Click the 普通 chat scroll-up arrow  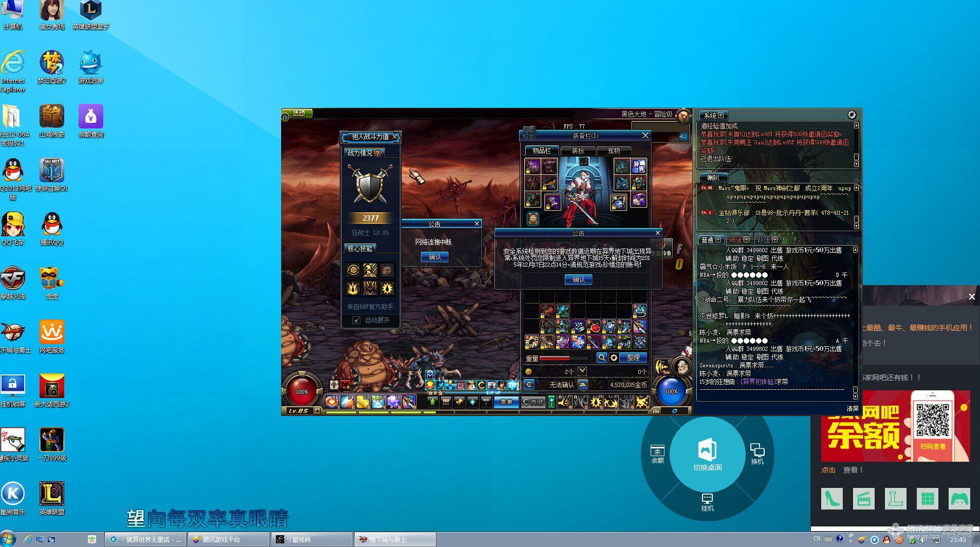coord(855,250)
